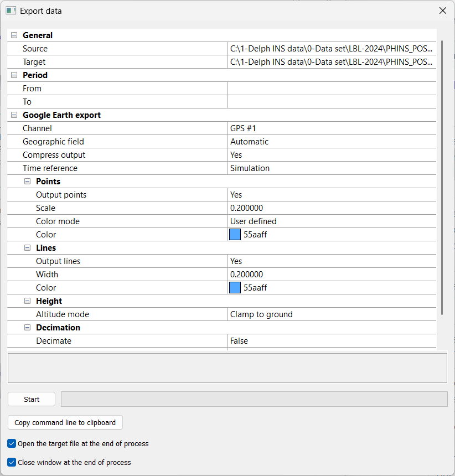Select the Channel GPS #1 value
The height and width of the screenshot is (476, 455).
coord(332,128)
